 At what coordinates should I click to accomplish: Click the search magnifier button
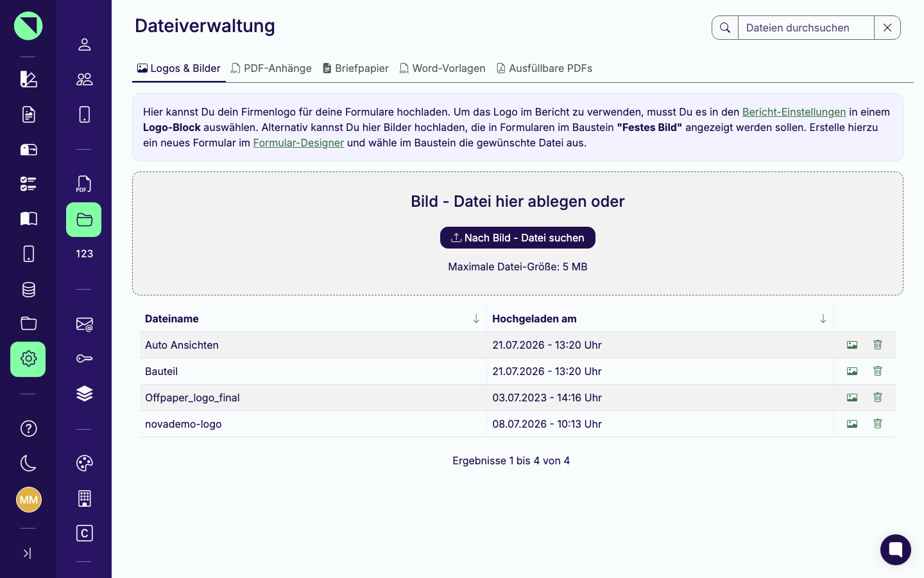[x=725, y=28]
